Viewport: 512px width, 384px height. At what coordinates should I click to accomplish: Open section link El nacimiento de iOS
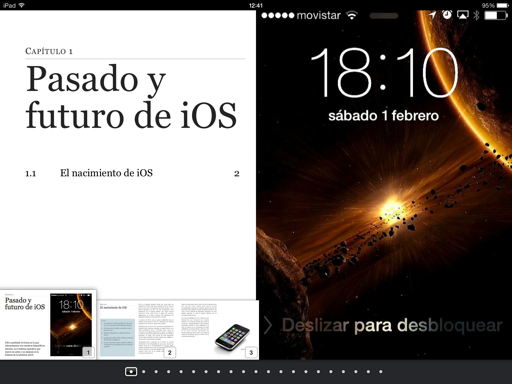point(106,173)
